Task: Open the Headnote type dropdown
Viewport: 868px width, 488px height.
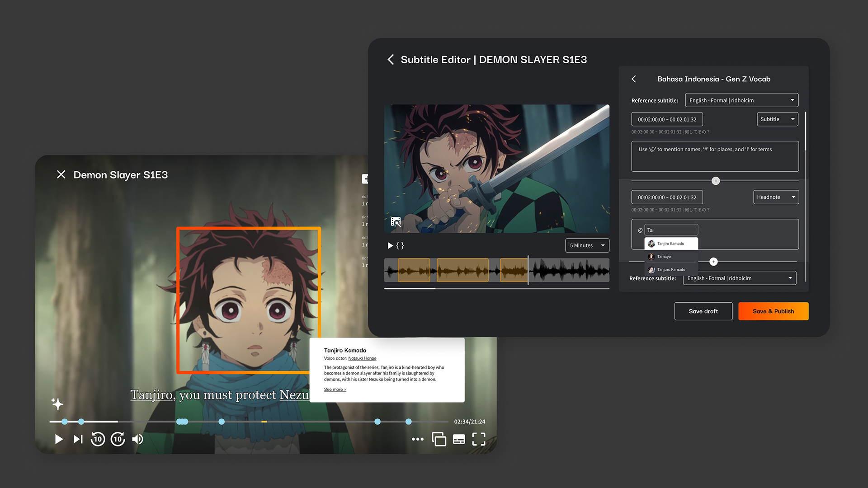Action: pyautogui.click(x=776, y=197)
